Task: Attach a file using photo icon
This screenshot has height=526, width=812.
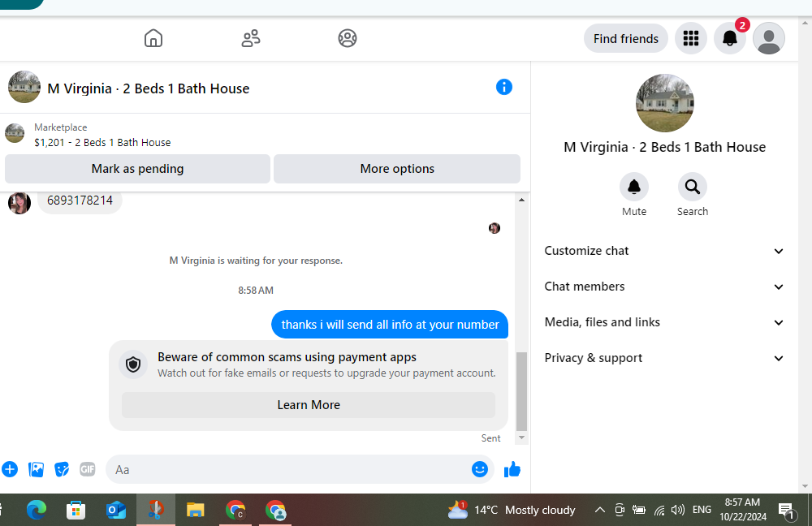Action: tap(36, 469)
